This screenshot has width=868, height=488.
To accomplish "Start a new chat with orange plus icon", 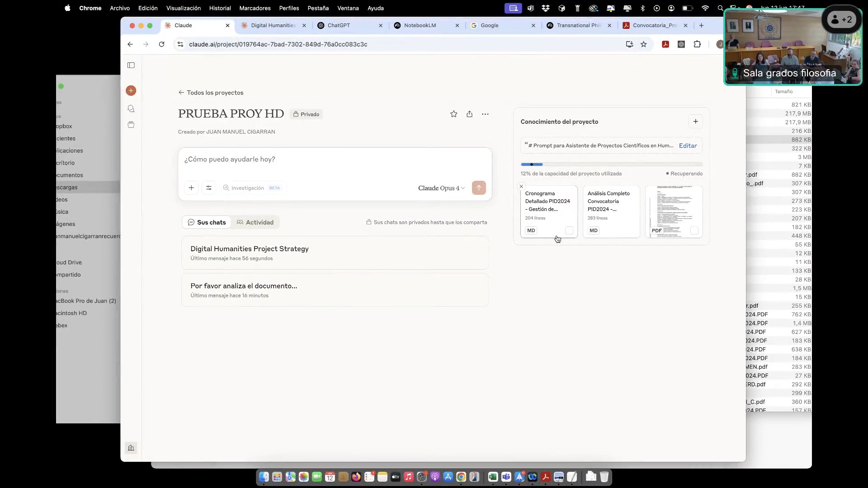I will (131, 91).
